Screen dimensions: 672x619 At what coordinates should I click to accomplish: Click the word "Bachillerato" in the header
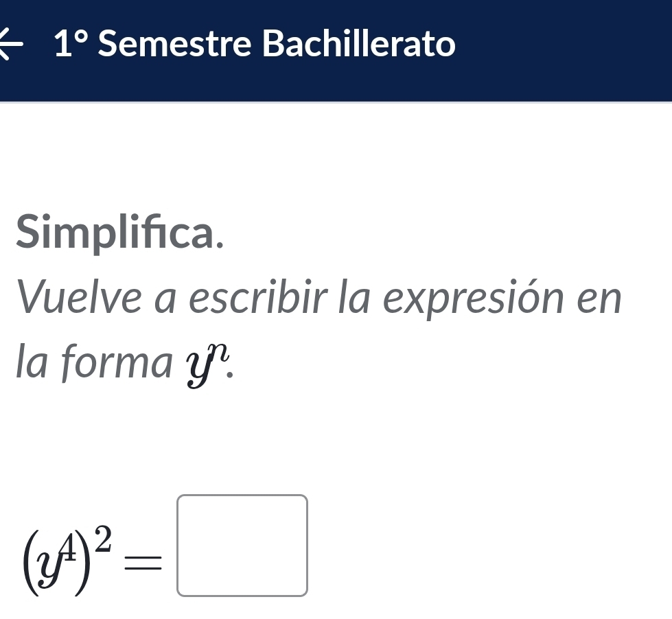(x=359, y=45)
